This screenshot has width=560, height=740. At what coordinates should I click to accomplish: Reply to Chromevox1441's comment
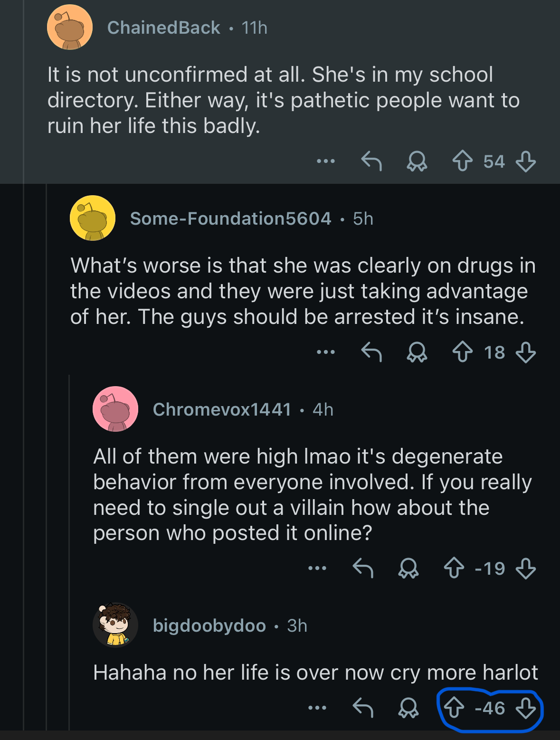[363, 568]
